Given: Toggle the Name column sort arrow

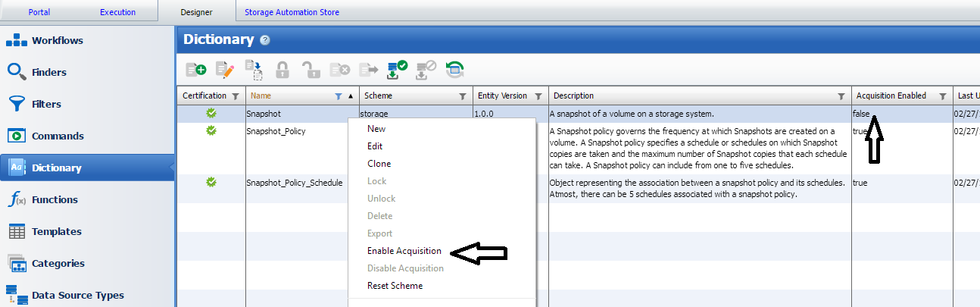Looking at the screenshot, I should tap(350, 96).
